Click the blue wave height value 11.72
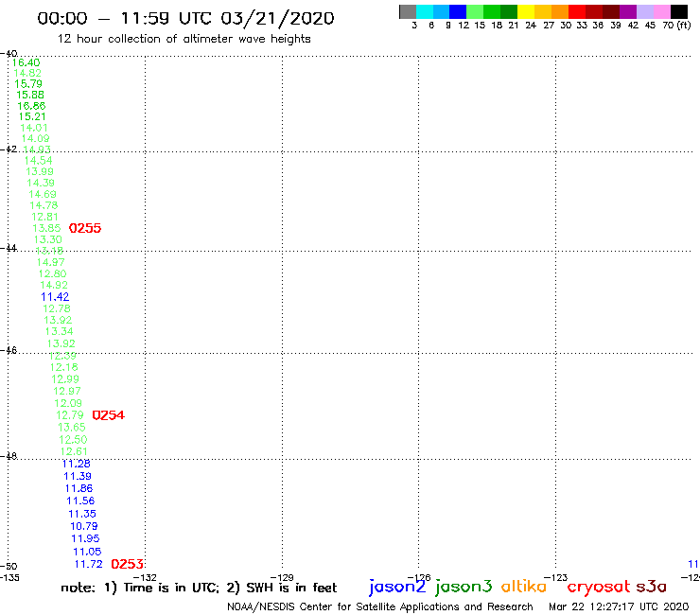Viewport: 700px width, 615px height. tap(88, 564)
